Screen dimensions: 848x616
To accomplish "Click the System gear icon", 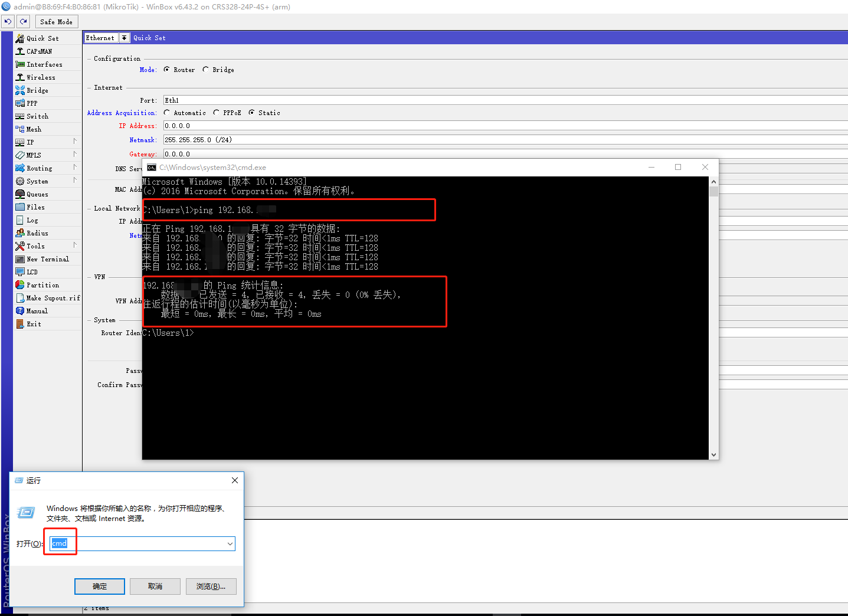I will click(x=20, y=181).
